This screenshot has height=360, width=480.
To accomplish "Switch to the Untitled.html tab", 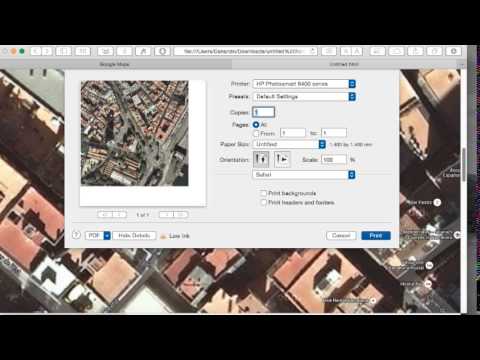I will pos(344,64).
